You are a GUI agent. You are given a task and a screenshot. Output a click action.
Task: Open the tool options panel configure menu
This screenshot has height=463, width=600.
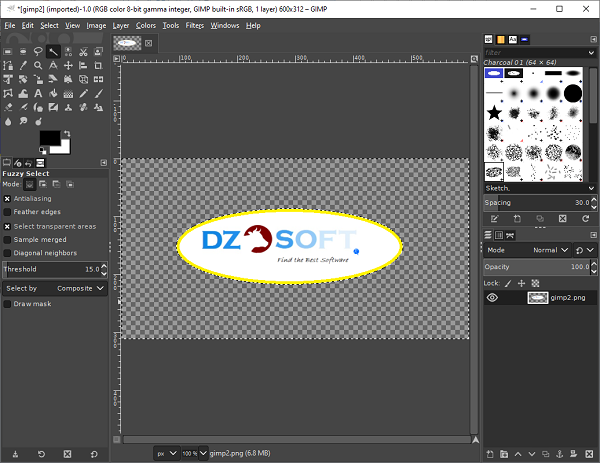pyautogui.click(x=104, y=163)
